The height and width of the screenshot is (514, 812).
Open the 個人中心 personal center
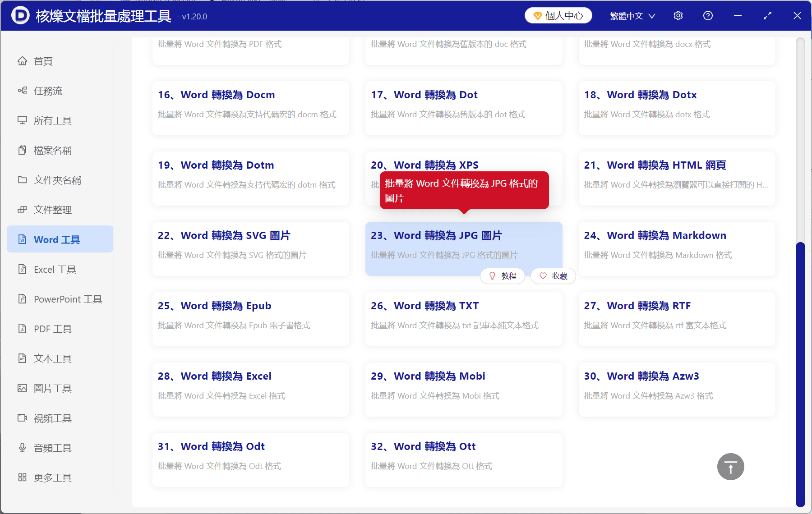[558, 16]
